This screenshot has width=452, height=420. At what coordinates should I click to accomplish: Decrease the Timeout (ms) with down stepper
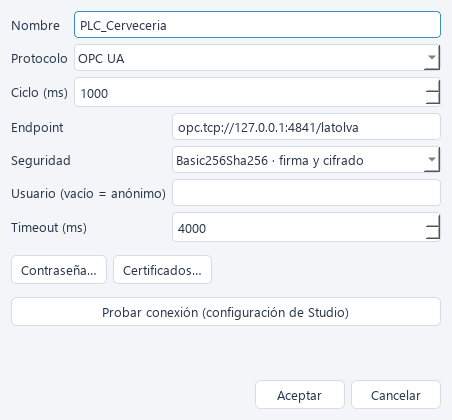[x=433, y=234]
